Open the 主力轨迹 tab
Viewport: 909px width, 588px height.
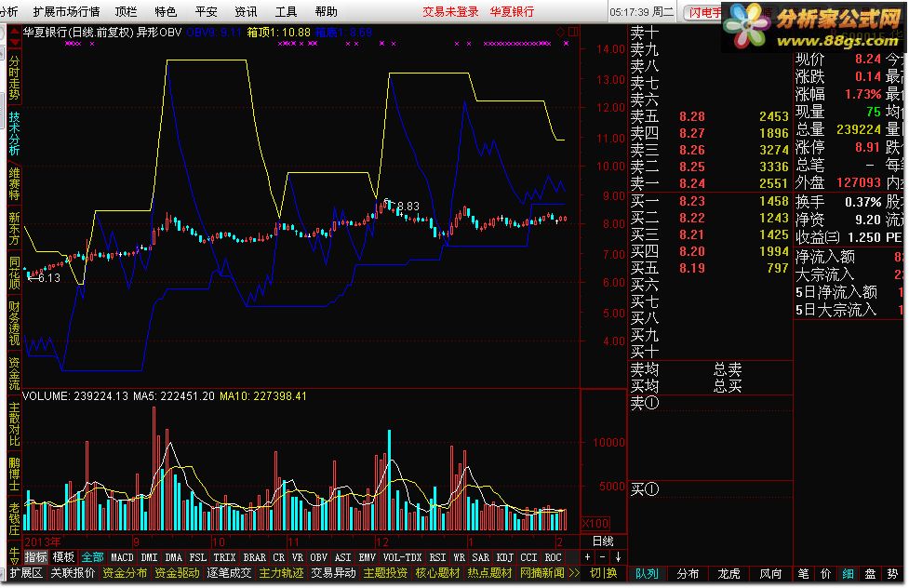281,573
